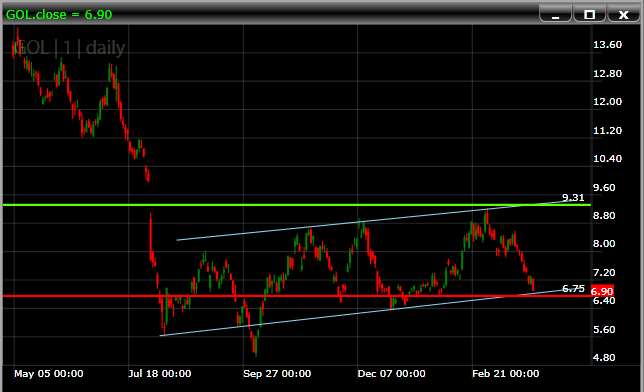Select the red 6.75 support line
The width and height of the screenshot is (644, 392).
click(297, 296)
